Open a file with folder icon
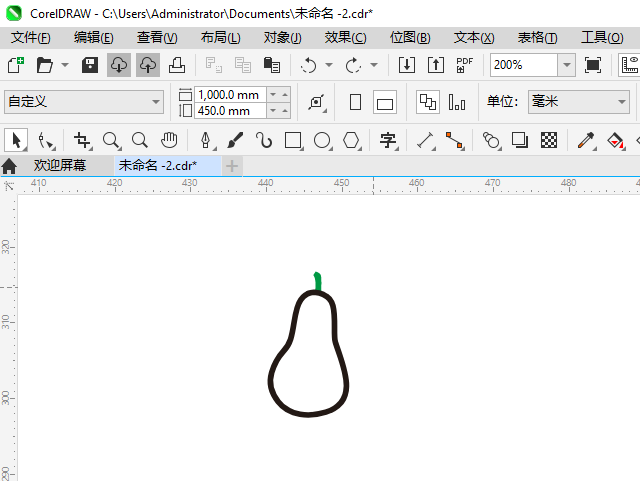 44,65
